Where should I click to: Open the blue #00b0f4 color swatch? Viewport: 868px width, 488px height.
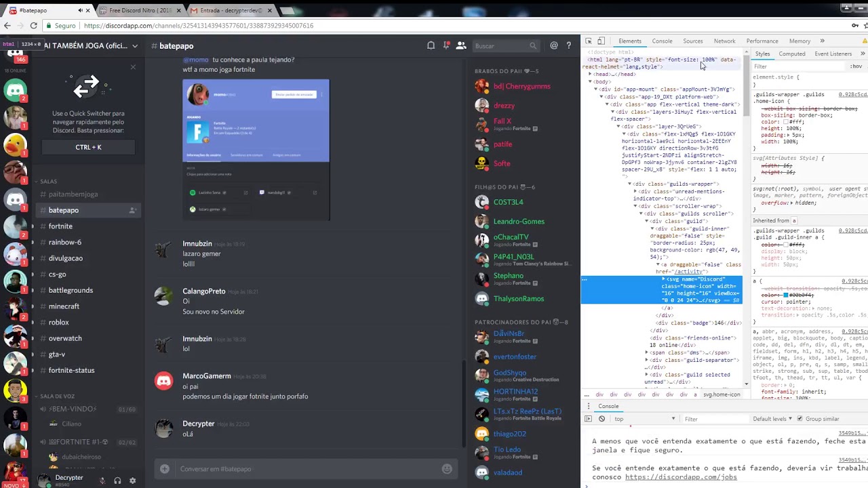(x=786, y=295)
